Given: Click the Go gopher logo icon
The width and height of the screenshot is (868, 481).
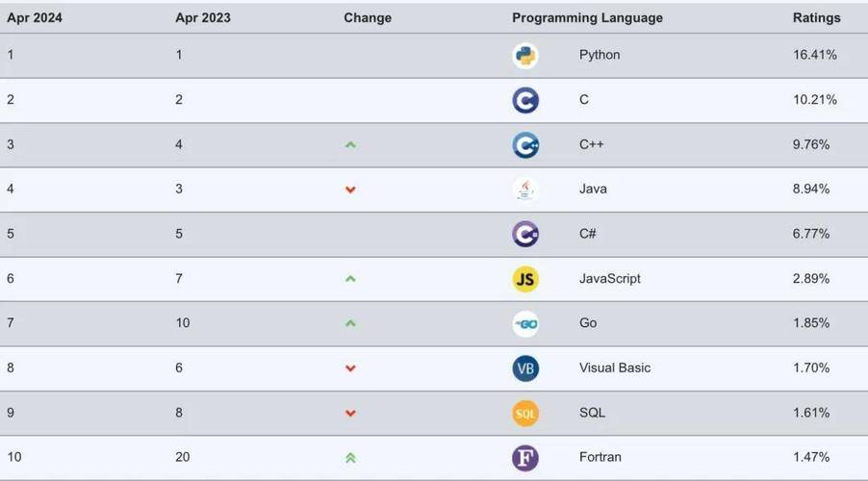Looking at the screenshot, I should click(525, 324).
